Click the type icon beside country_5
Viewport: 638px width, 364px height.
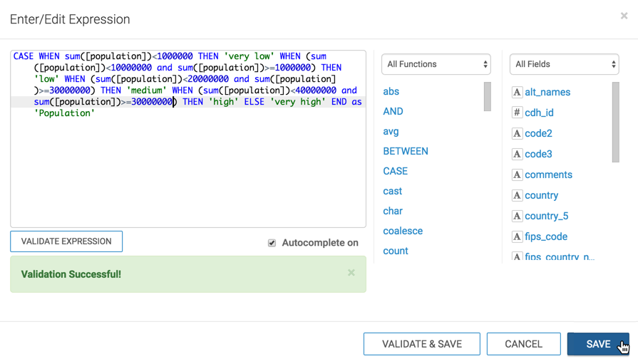click(518, 216)
